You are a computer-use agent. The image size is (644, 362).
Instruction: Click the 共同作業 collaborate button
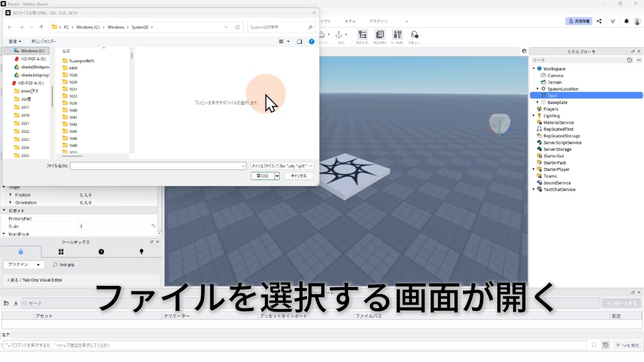coord(579,21)
